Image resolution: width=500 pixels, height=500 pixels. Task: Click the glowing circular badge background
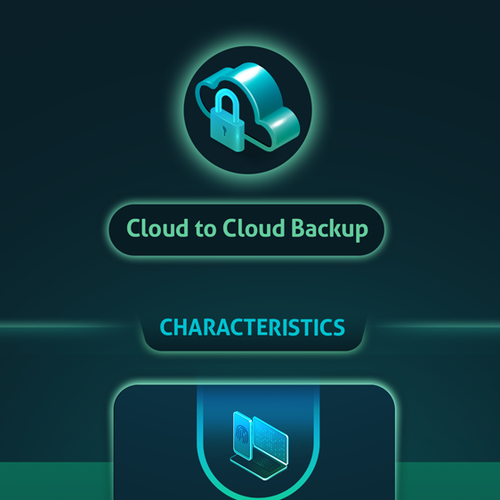[248, 109]
